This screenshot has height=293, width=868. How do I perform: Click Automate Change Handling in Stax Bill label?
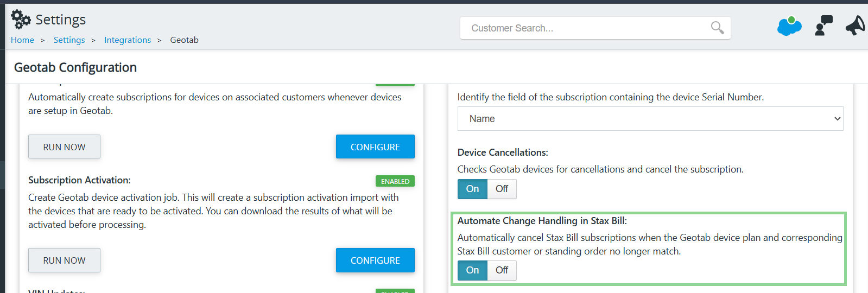(x=542, y=221)
